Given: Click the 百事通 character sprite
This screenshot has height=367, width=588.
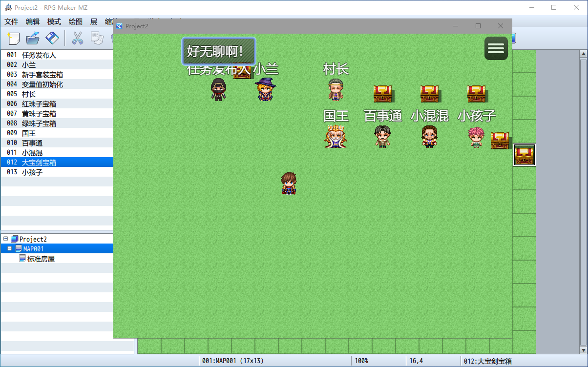Looking at the screenshot, I should (x=382, y=136).
